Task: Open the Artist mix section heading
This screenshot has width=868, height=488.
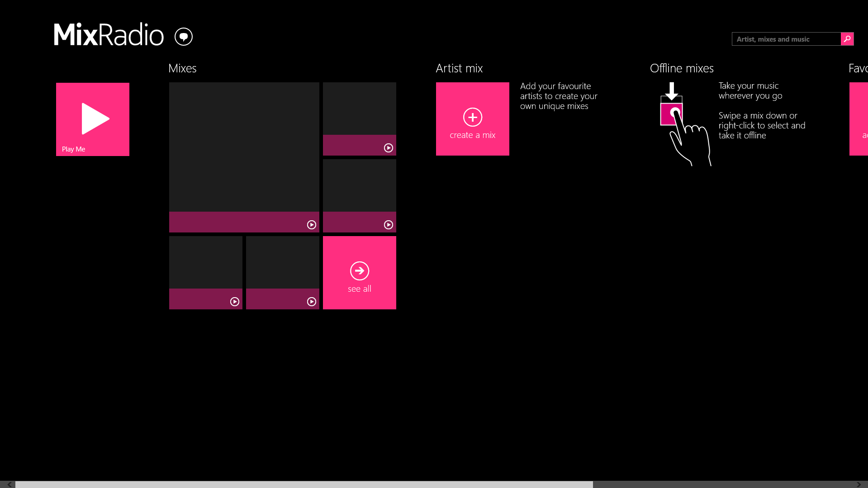Action: click(x=459, y=68)
